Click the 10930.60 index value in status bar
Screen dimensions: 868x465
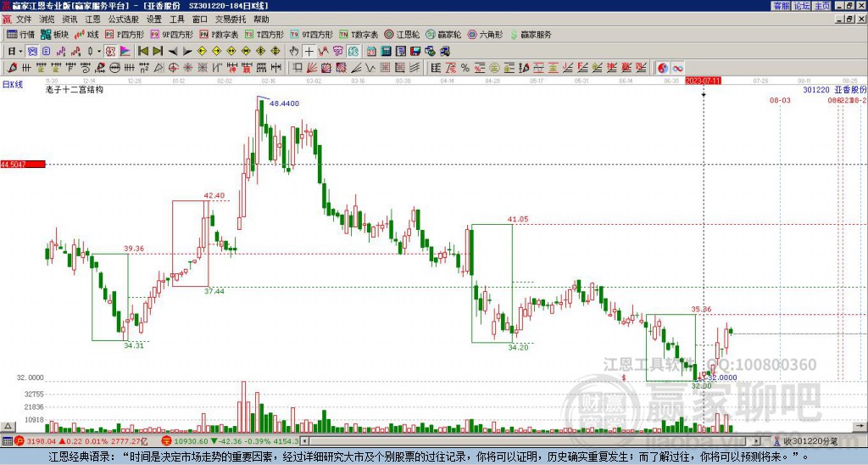pos(191,441)
